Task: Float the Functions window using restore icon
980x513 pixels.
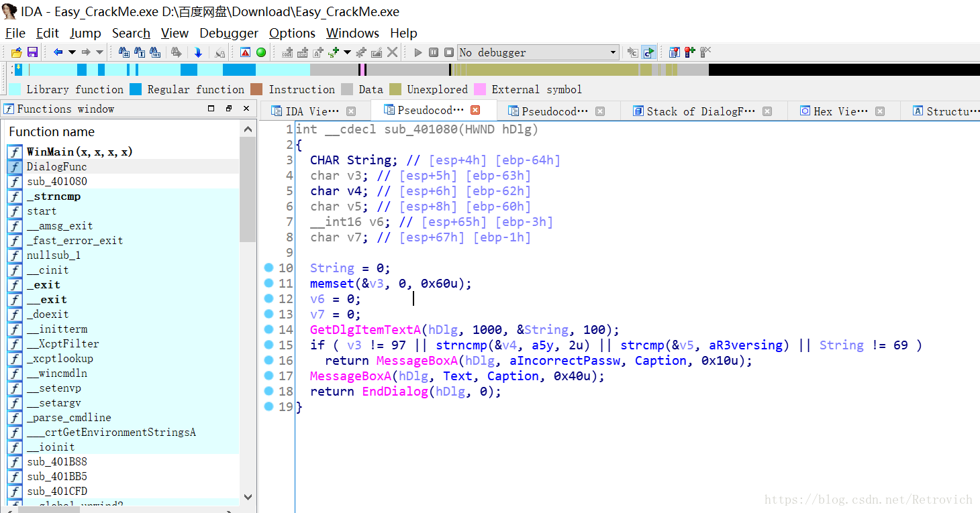Action: pyautogui.click(x=229, y=108)
